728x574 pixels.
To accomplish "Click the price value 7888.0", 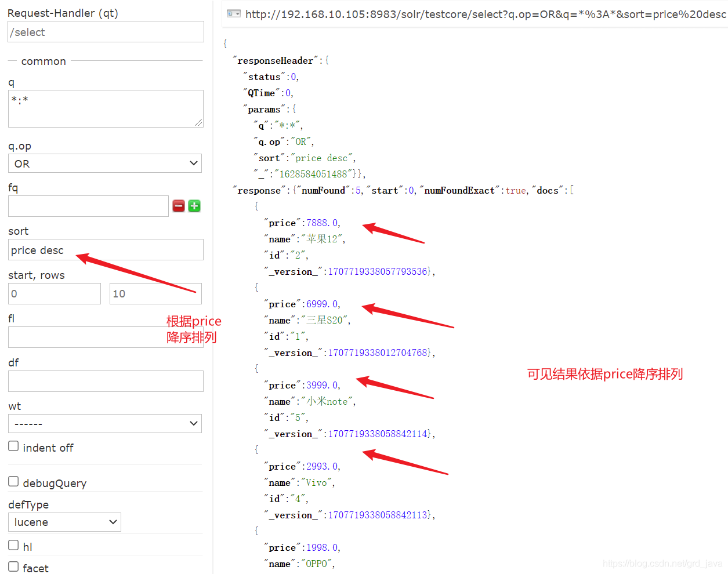I will tap(322, 223).
